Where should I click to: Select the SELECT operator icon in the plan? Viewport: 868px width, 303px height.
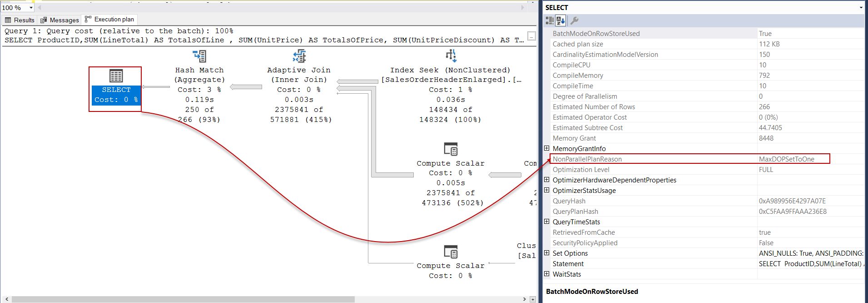(116, 76)
